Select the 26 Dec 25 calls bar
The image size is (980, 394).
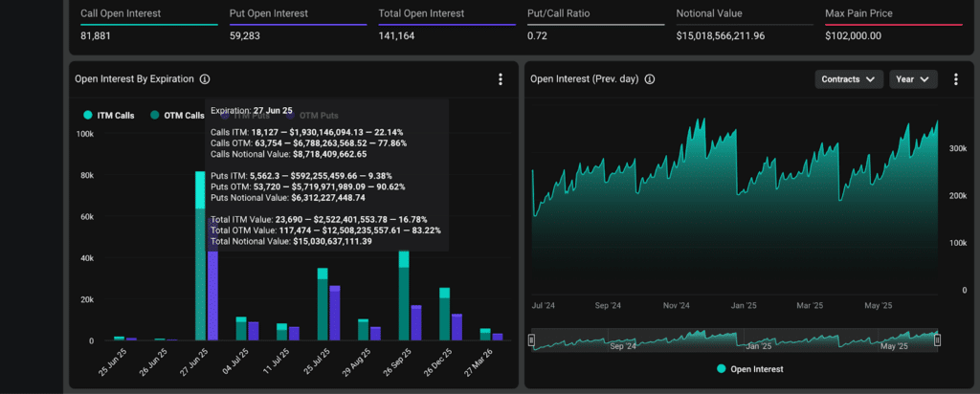pyautogui.click(x=444, y=314)
